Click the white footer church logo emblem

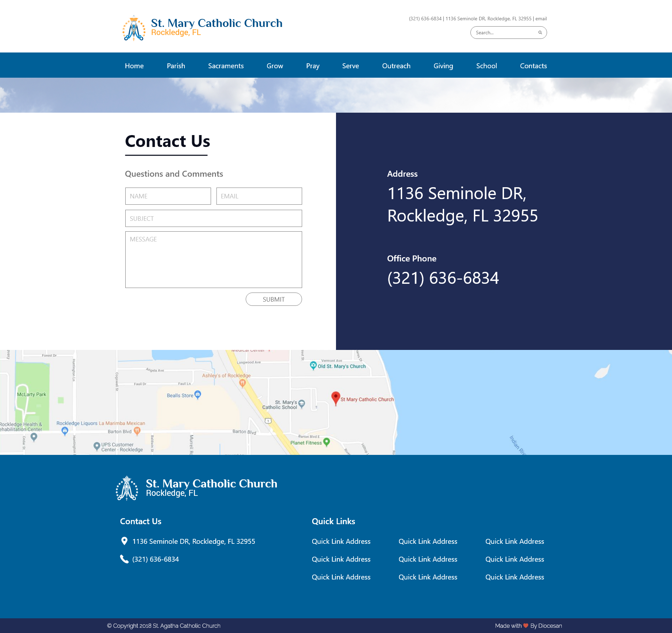click(127, 488)
